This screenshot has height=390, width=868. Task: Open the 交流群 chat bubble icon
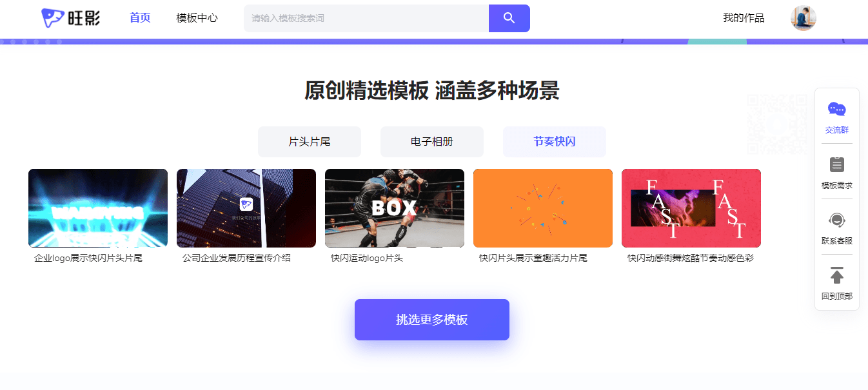[x=837, y=110]
